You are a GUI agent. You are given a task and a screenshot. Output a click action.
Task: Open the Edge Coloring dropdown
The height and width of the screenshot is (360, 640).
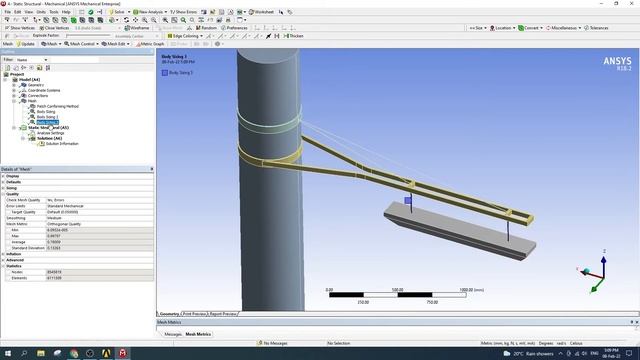tap(185, 36)
